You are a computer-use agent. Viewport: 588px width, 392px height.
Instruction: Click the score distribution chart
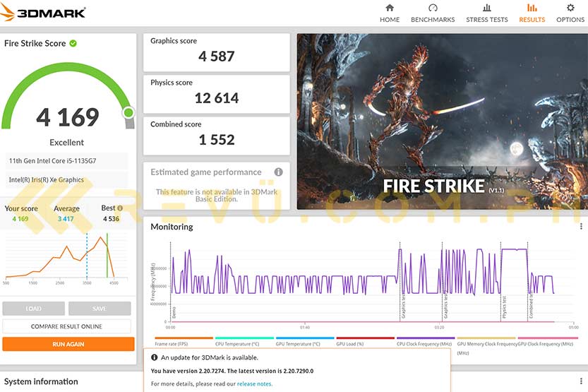[67, 259]
